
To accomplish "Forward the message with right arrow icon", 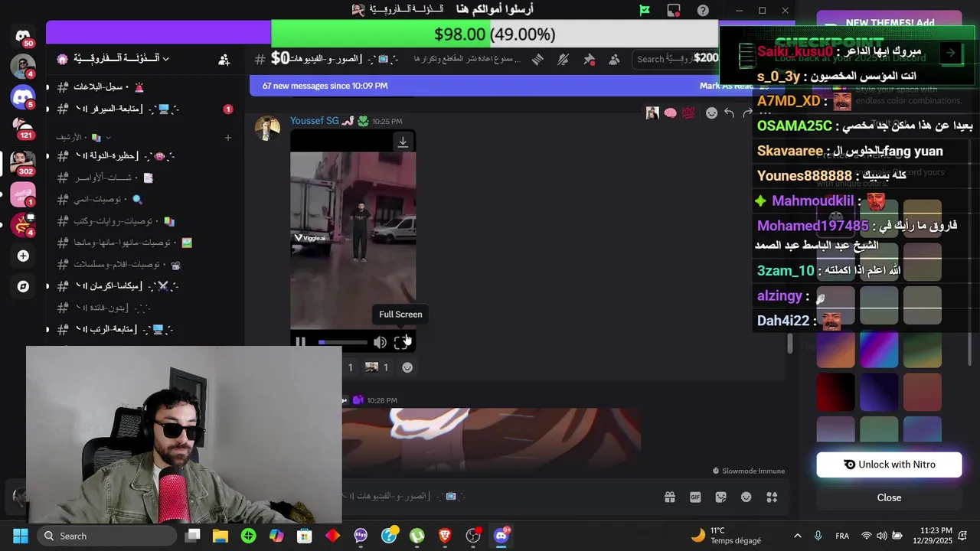I will (747, 113).
